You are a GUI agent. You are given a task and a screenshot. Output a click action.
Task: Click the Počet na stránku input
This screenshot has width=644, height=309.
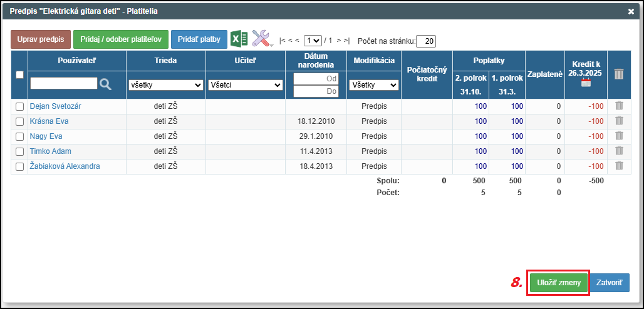coord(426,41)
